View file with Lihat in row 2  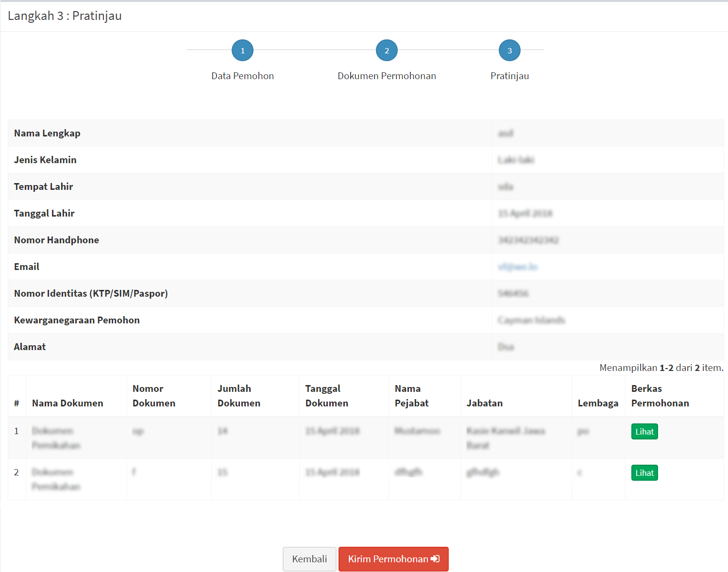coord(644,473)
